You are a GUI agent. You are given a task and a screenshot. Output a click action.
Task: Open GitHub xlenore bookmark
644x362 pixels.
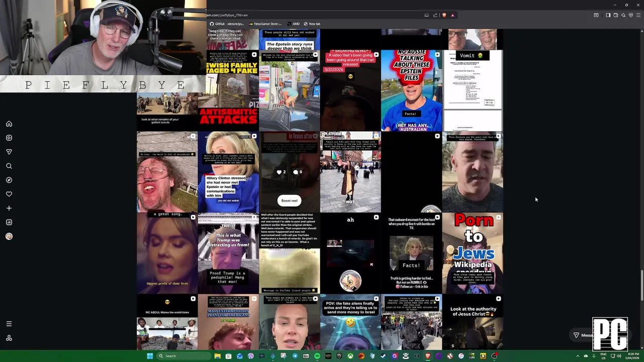[226, 24]
